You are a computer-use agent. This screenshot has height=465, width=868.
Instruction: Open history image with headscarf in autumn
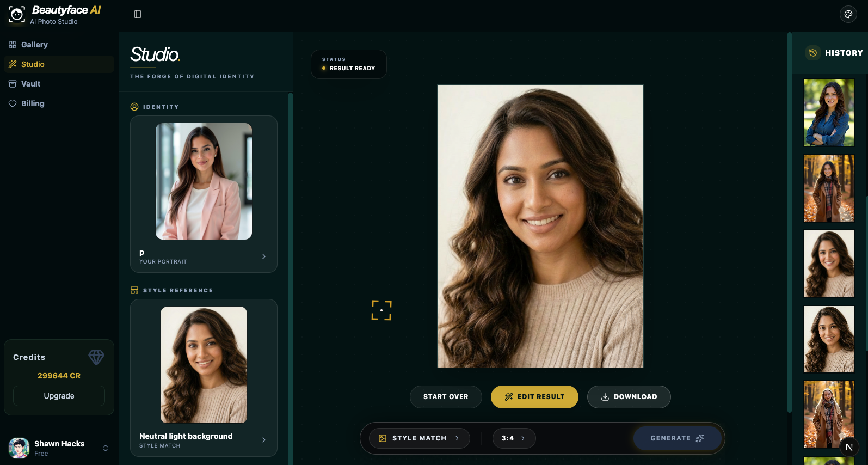829,414
